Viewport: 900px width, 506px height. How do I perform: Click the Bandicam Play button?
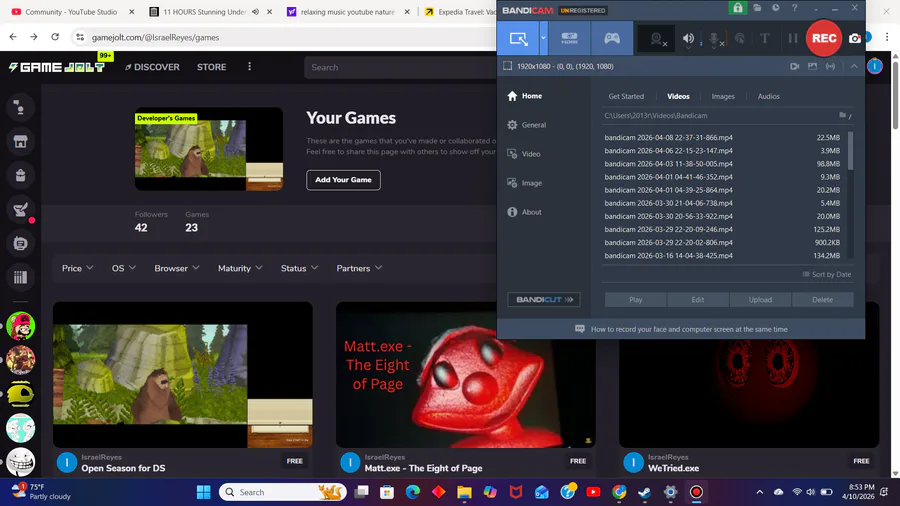tap(635, 299)
